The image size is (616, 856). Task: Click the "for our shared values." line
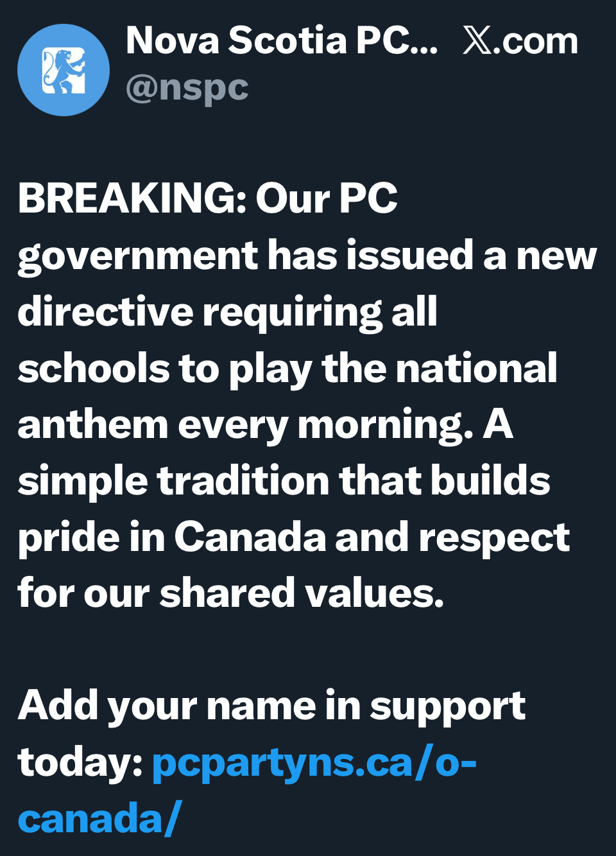click(230, 593)
